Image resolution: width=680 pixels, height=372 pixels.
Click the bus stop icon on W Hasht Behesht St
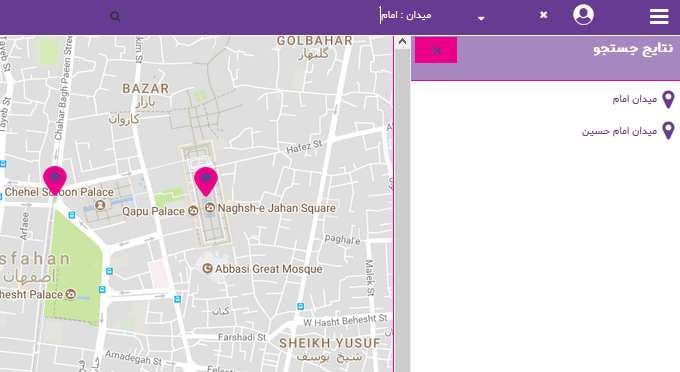(x=301, y=307)
